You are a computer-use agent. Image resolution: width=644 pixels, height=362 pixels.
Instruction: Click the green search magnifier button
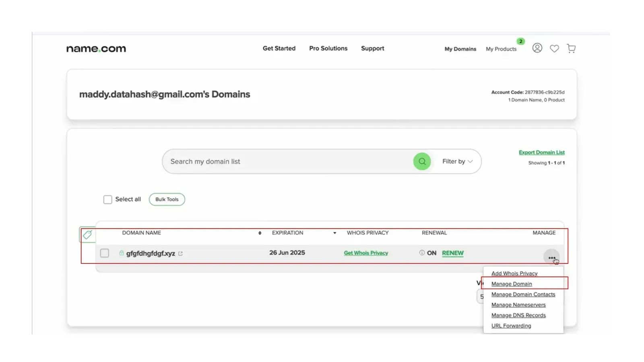(x=422, y=161)
